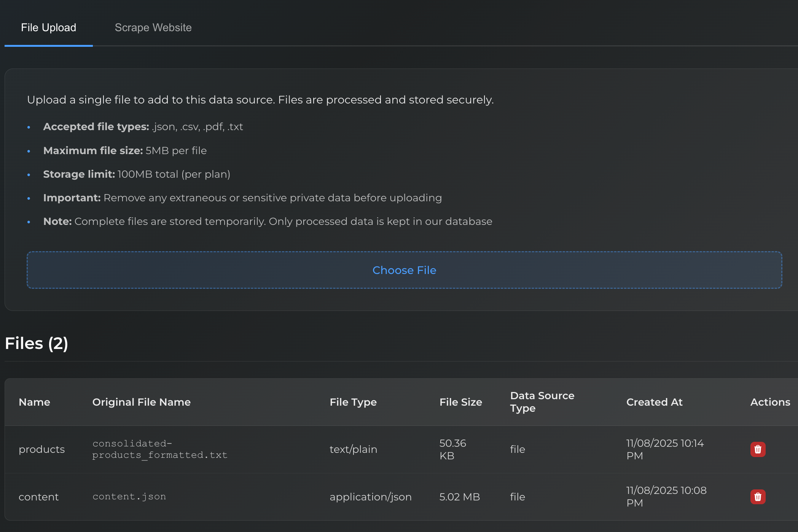
Task: Delete the content file with trash icon
Action: 758,497
